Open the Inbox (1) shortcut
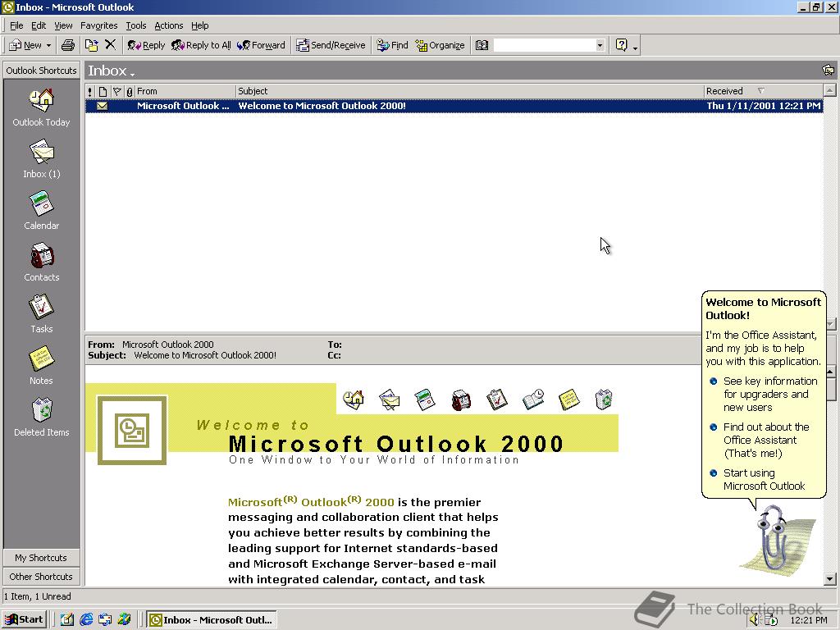 (41, 158)
